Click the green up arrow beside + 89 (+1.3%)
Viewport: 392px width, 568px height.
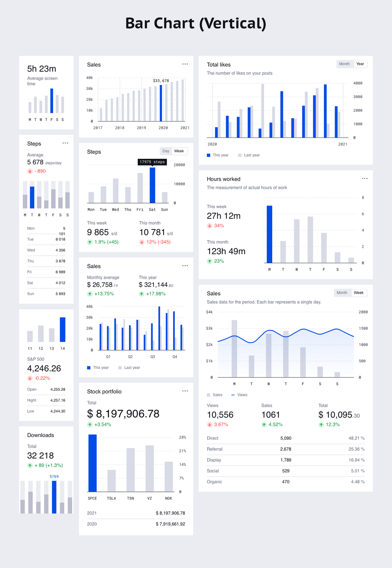click(x=30, y=465)
